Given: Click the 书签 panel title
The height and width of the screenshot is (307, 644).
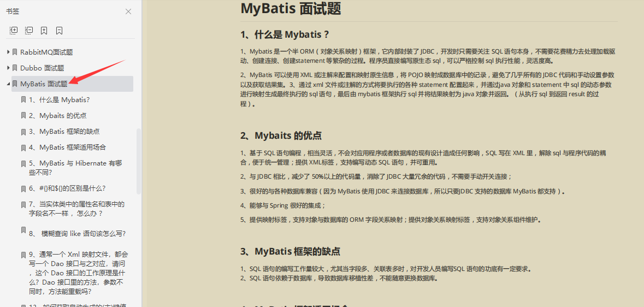Looking at the screenshot, I should click(x=13, y=11).
